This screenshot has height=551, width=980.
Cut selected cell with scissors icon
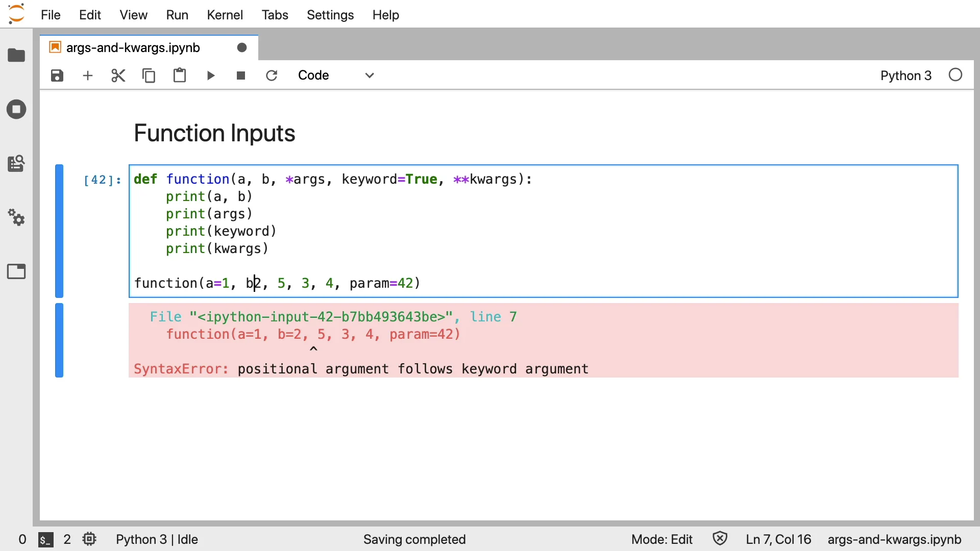[x=118, y=76]
